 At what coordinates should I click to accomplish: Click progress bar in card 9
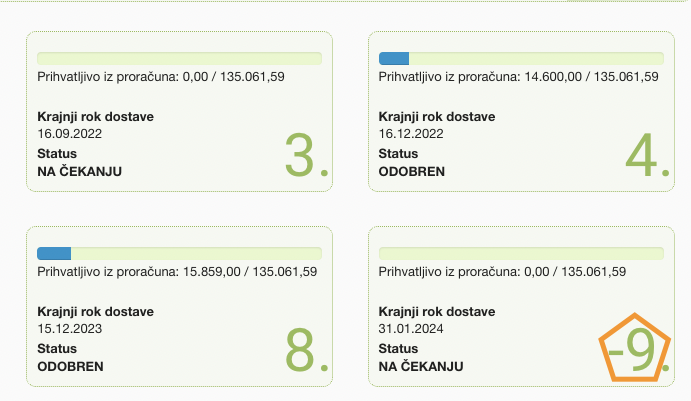coord(521,253)
